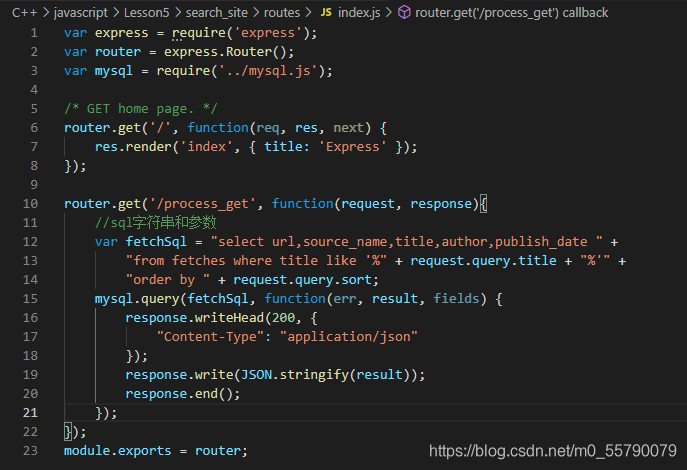The image size is (687, 470).
Task: Click the "Content-Type" key string
Action: [210, 337]
